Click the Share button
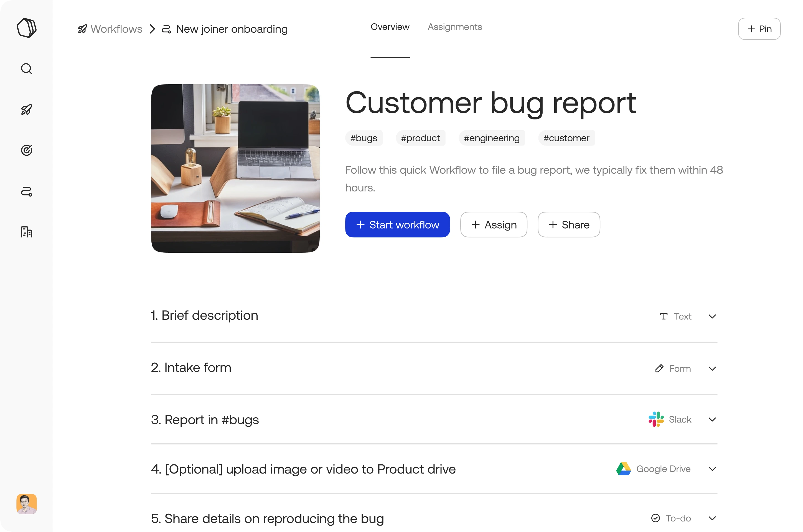 click(x=569, y=225)
